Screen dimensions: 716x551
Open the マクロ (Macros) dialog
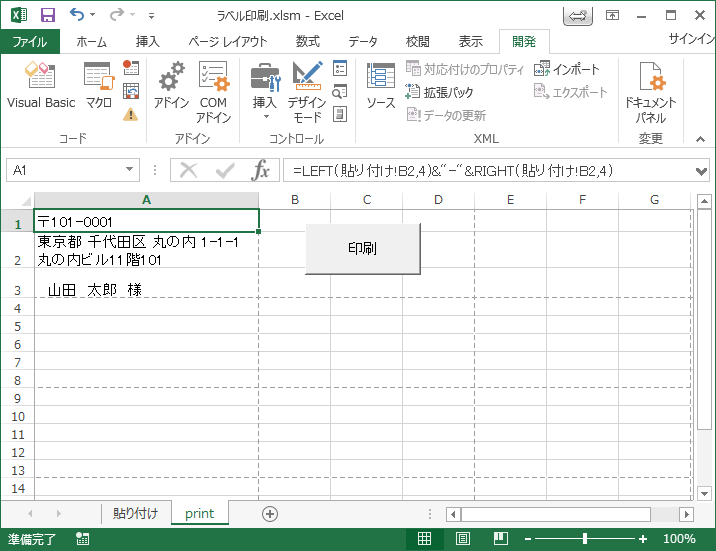99,85
